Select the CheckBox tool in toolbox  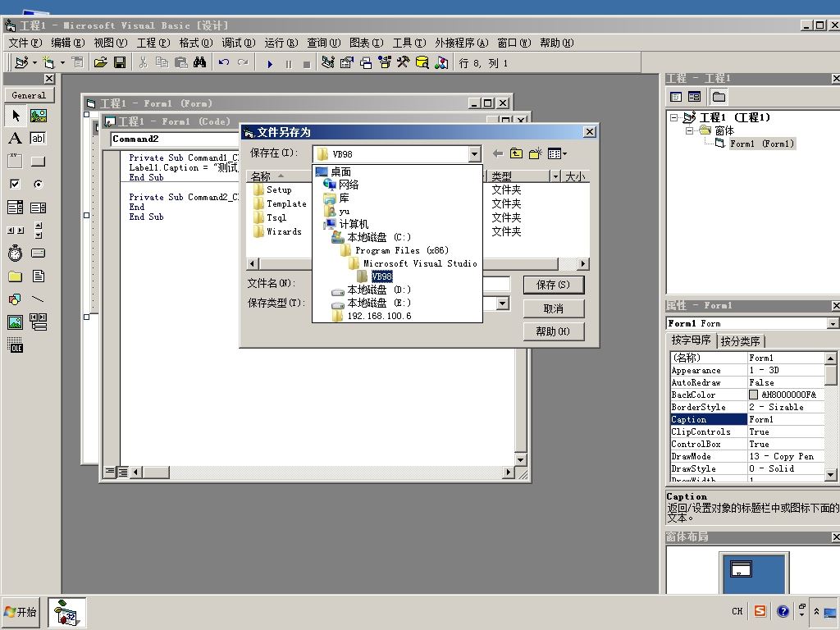pyautogui.click(x=16, y=185)
